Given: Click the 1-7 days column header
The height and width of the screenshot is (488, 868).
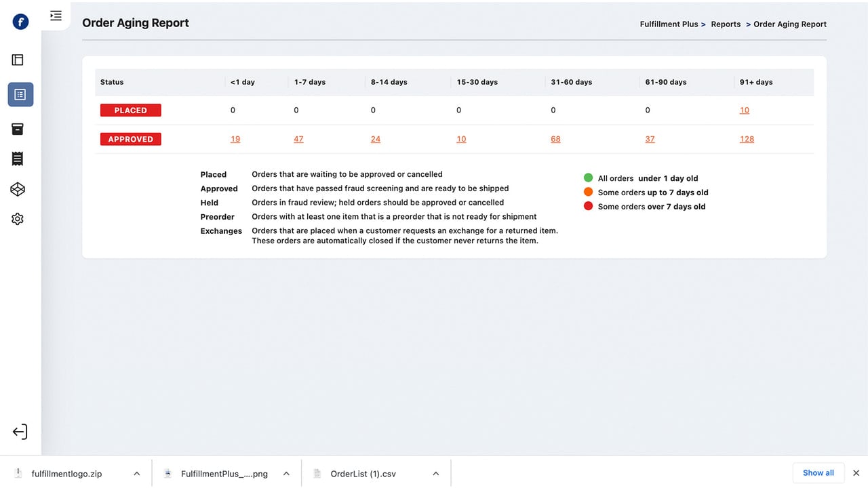Looking at the screenshot, I should point(310,82).
